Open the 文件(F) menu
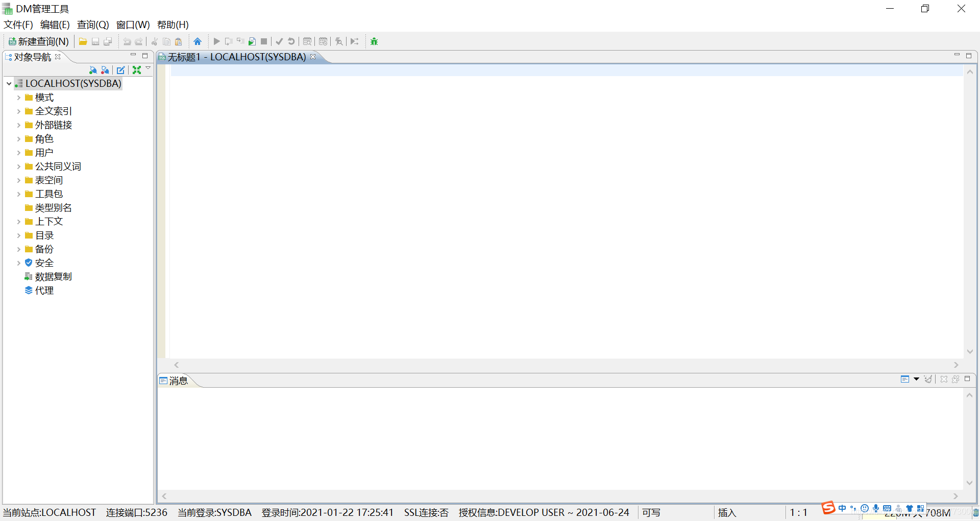This screenshot has height=521, width=980. (18, 25)
